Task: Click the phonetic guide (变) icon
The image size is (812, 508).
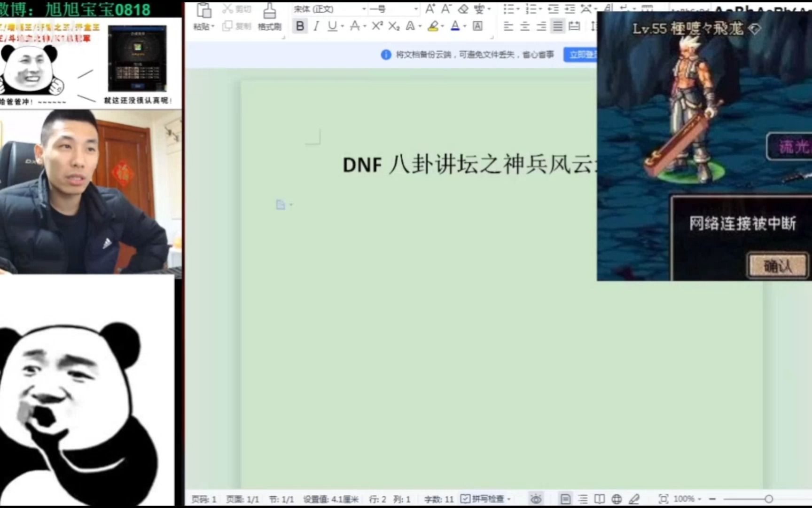Action: (480, 9)
